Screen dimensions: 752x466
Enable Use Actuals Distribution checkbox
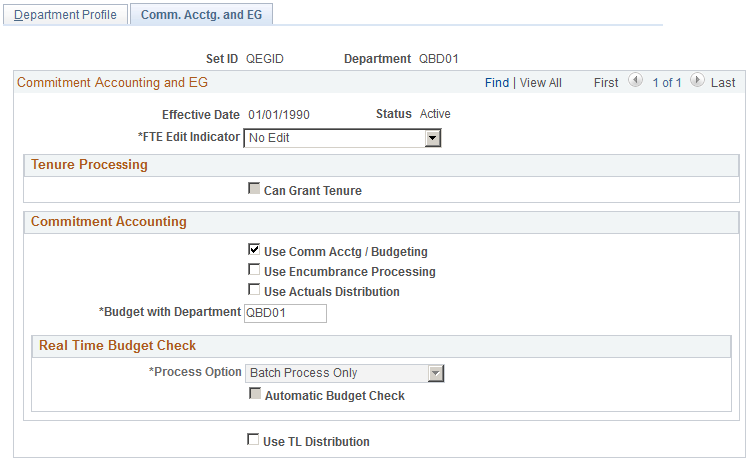(254, 290)
